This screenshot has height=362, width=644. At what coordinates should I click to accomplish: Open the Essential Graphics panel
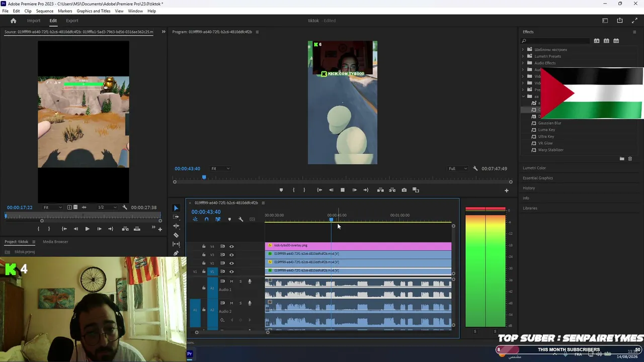pos(538,178)
